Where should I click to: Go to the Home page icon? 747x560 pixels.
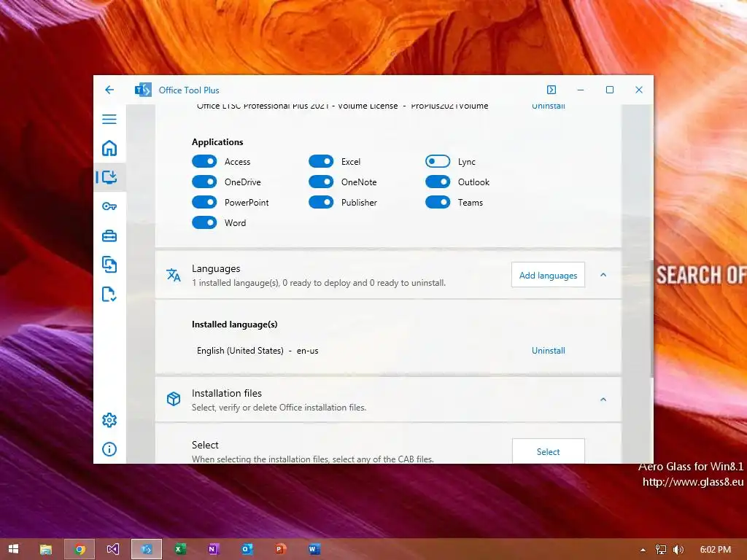(109, 148)
